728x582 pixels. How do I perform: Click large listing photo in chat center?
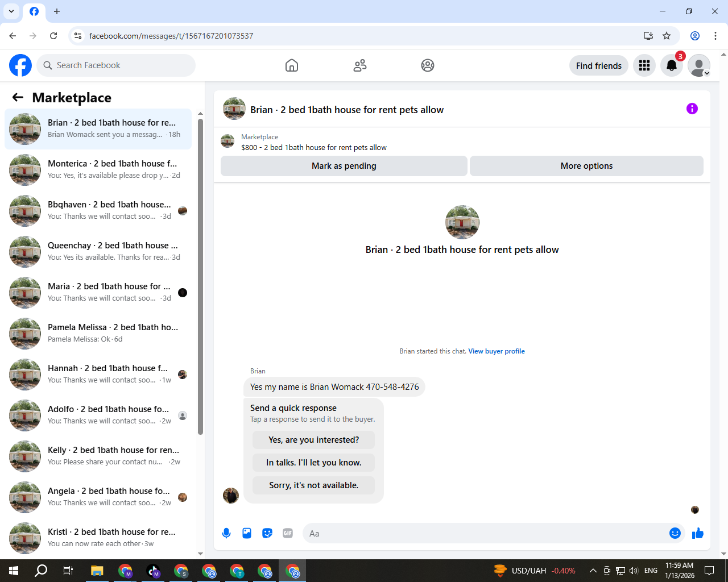pos(462,222)
